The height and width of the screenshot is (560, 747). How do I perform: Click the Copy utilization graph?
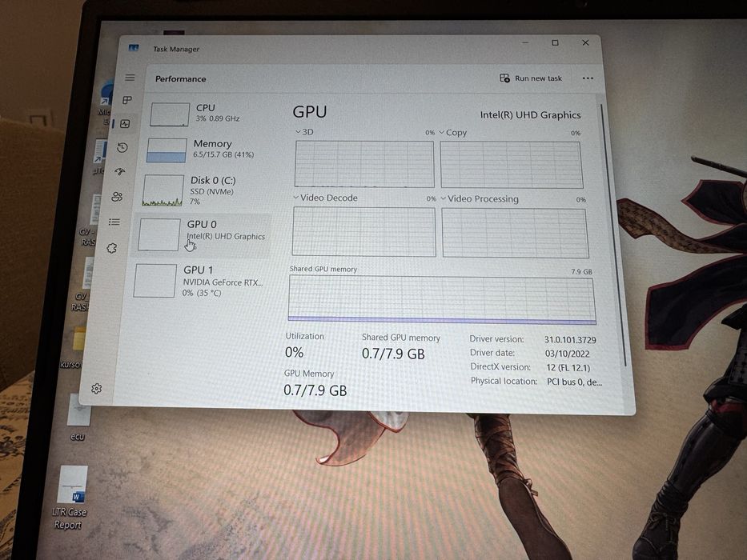pos(511,165)
